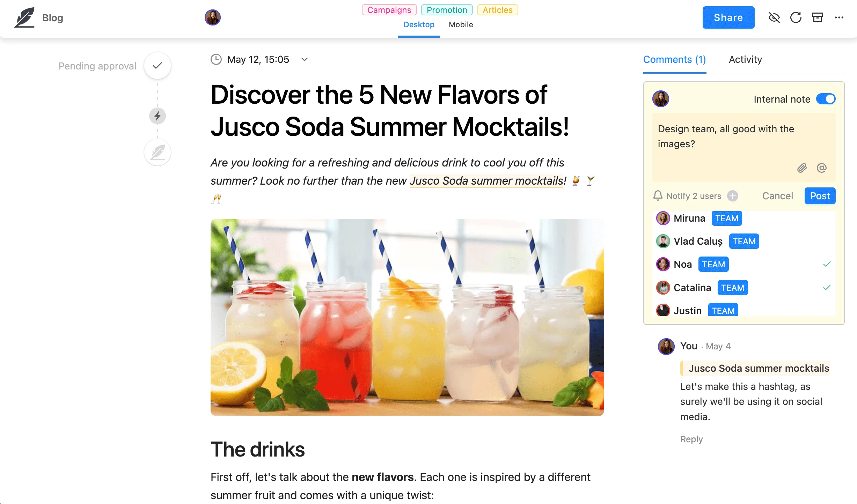Toggle Noa's team notification checkmark
The width and height of the screenshot is (857, 504).
pyautogui.click(x=828, y=264)
